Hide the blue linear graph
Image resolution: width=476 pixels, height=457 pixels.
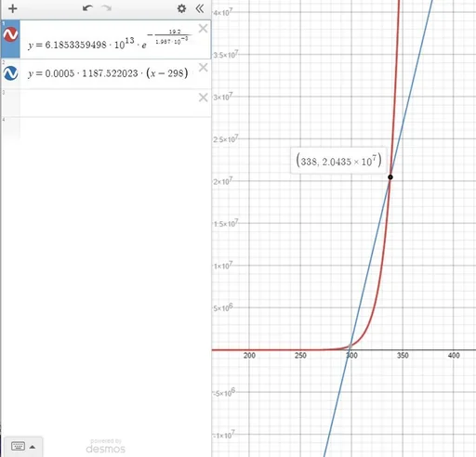[10, 73]
